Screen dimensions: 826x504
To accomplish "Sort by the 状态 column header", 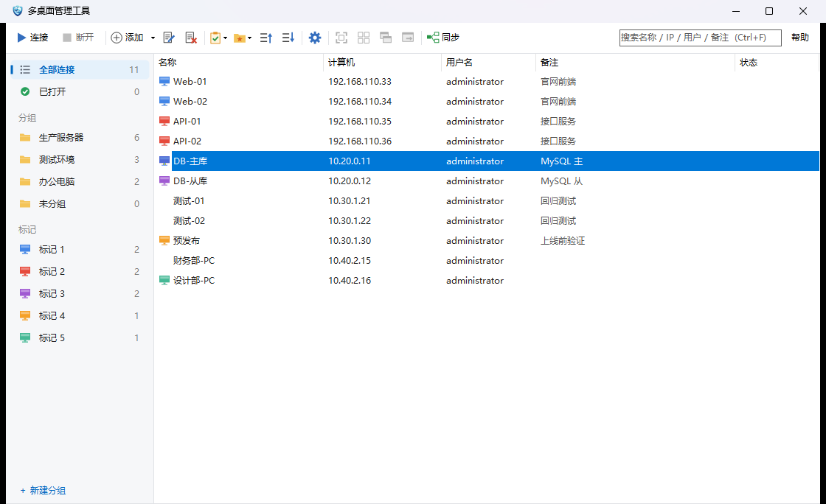I will coord(777,62).
